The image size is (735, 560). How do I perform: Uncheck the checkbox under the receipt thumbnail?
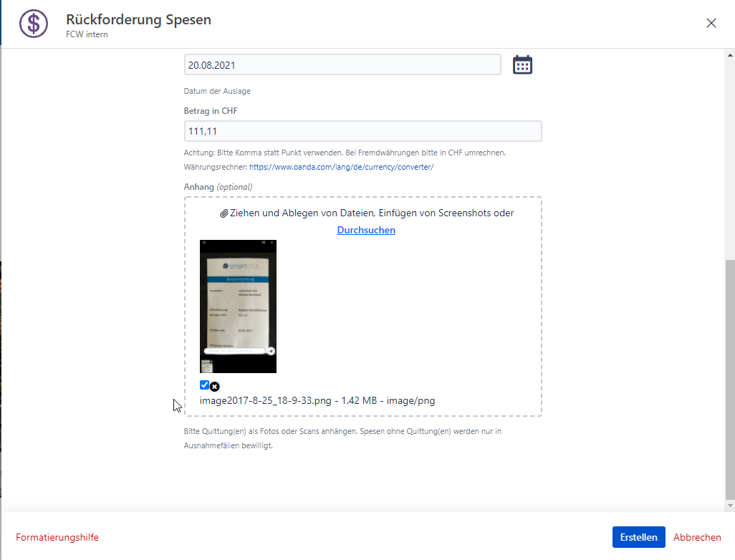[204, 385]
